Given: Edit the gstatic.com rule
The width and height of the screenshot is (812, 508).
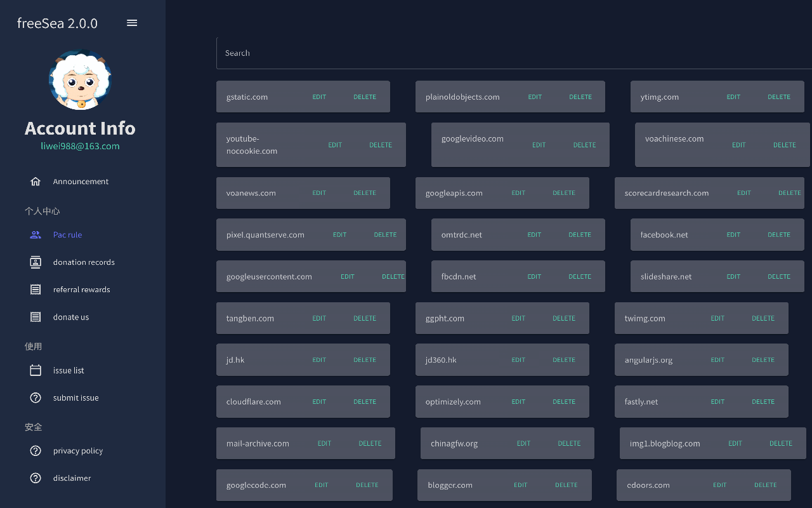Looking at the screenshot, I should pyautogui.click(x=319, y=97).
